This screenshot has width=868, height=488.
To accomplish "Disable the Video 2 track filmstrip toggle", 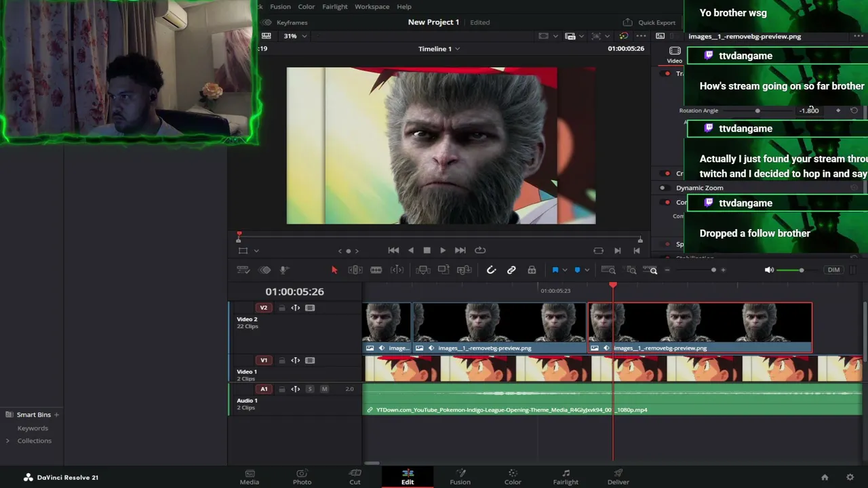I will click(310, 308).
